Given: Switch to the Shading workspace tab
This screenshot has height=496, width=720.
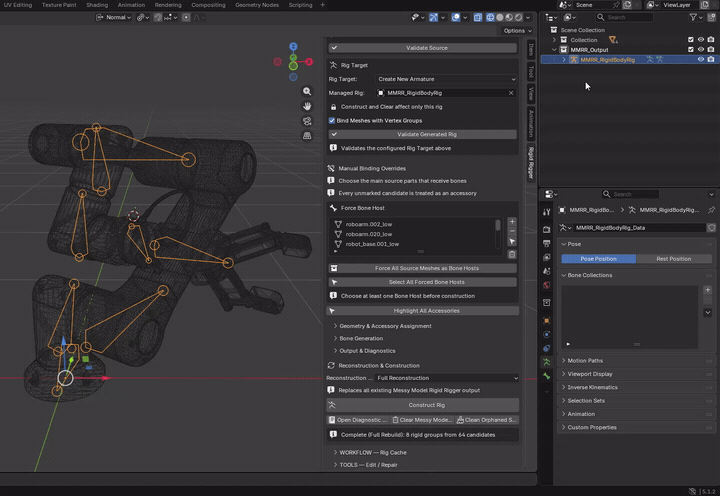Looking at the screenshot, I should pyautogui.click(x=97, y=5).
